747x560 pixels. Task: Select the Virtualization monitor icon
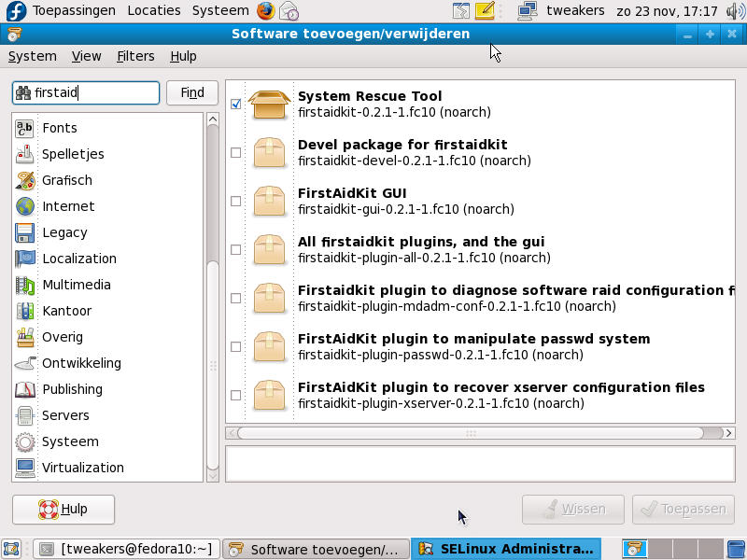click(x=24, y=469)
